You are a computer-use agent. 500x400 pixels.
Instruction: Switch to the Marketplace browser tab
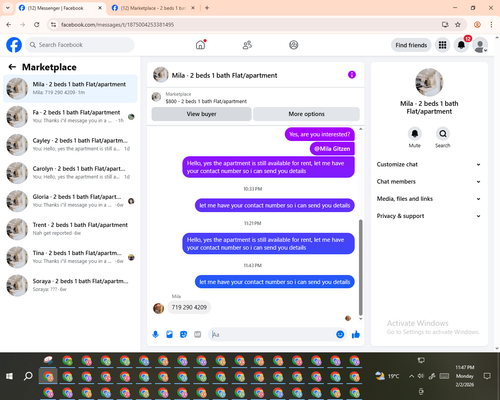tap(153, 8)
